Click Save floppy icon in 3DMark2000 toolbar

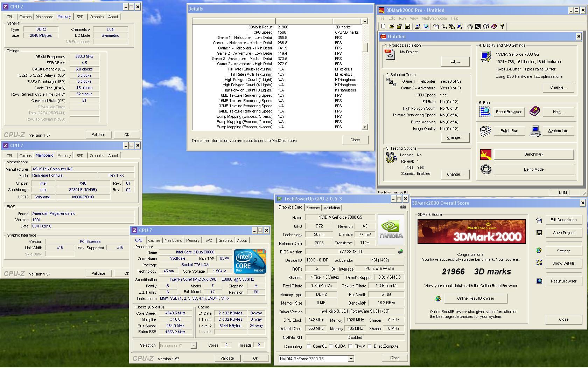click(x=407, y=26)
